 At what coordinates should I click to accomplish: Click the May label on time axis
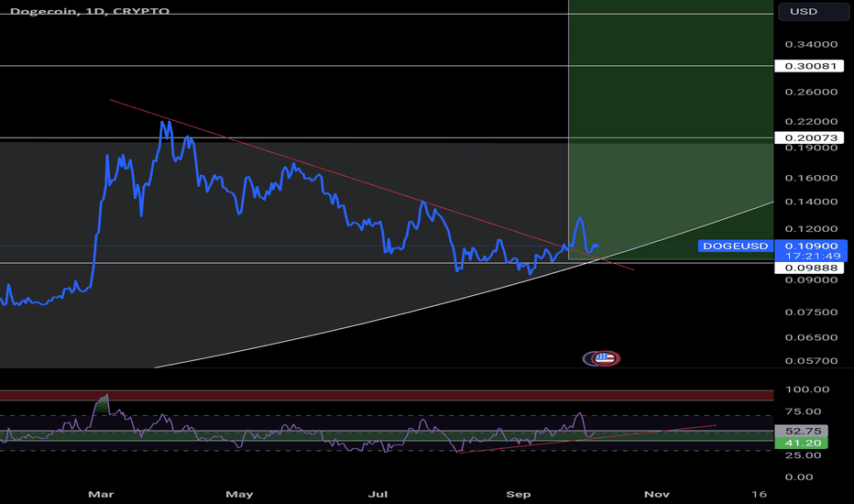240,494
